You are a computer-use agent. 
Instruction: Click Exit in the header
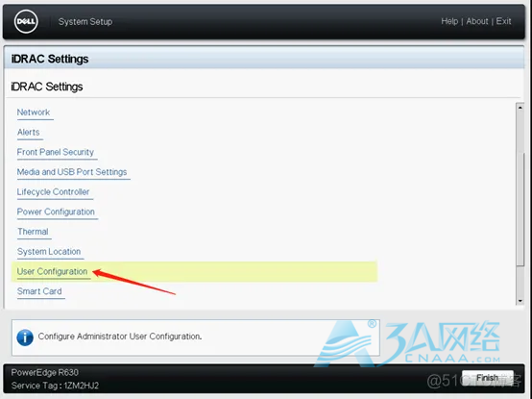503,21
